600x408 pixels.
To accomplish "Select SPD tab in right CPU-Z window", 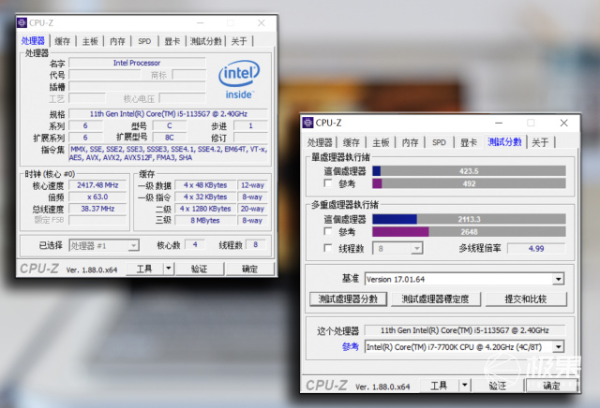I will point(439,143).
